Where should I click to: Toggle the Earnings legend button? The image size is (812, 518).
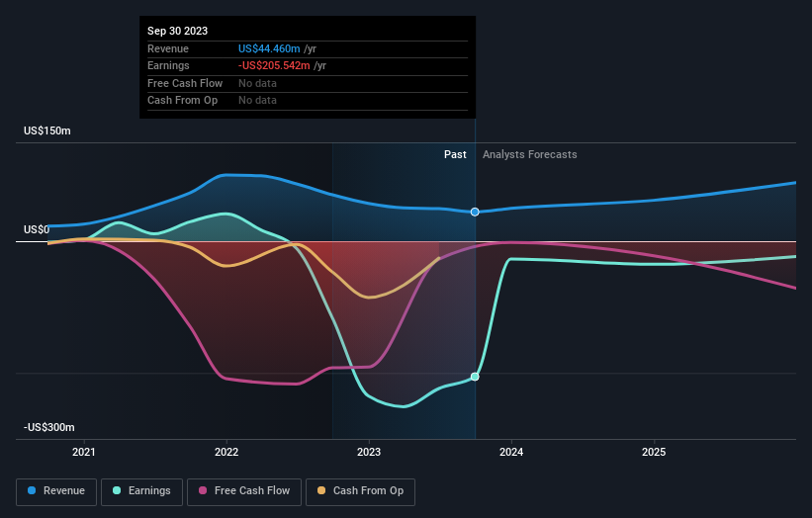(141, 491)
